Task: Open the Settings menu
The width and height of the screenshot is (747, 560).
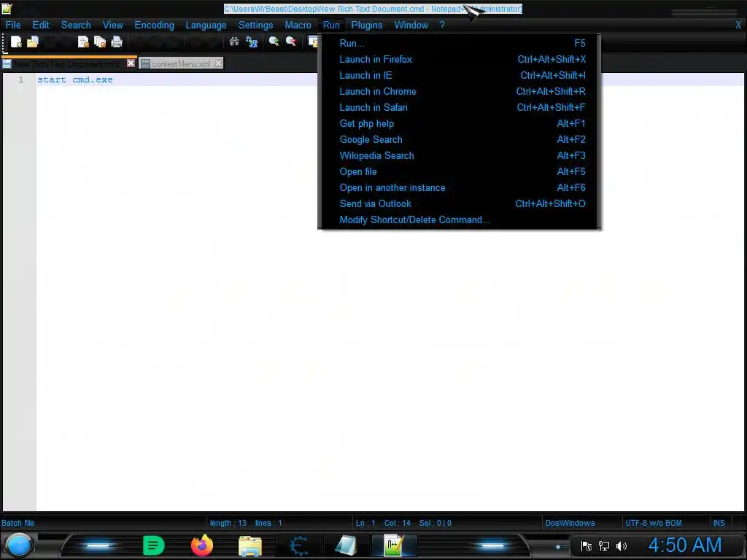Action: [x=256, y=26]
